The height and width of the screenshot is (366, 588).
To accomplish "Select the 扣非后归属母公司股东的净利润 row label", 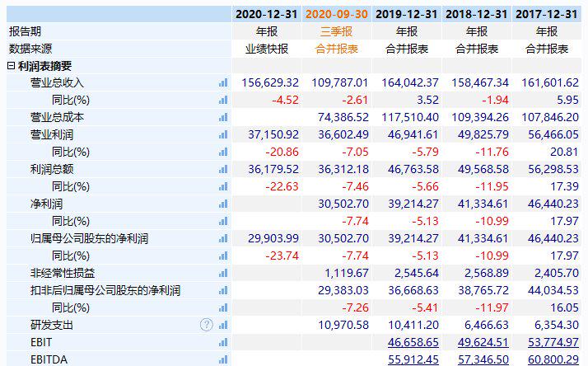I will [x=105, y=290].
